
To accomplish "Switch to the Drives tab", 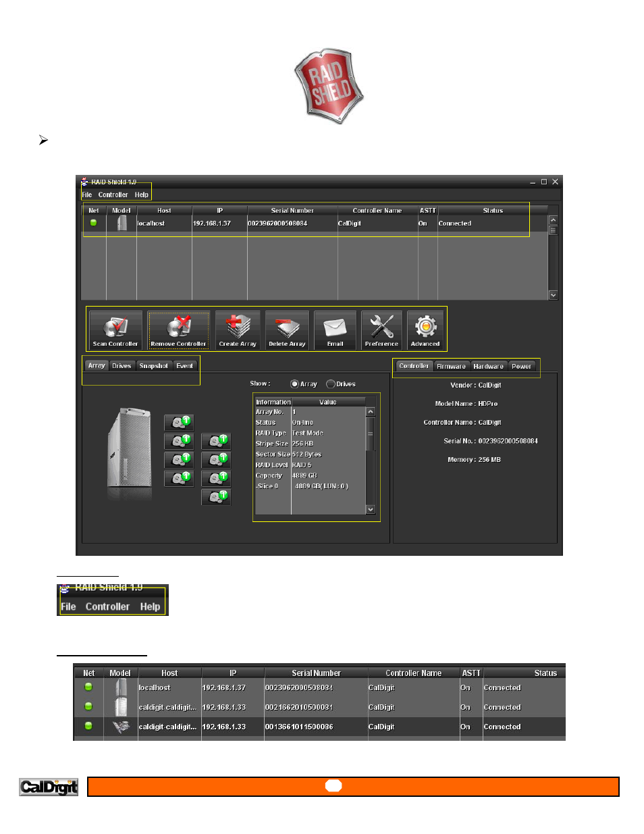I will (122, 365).
